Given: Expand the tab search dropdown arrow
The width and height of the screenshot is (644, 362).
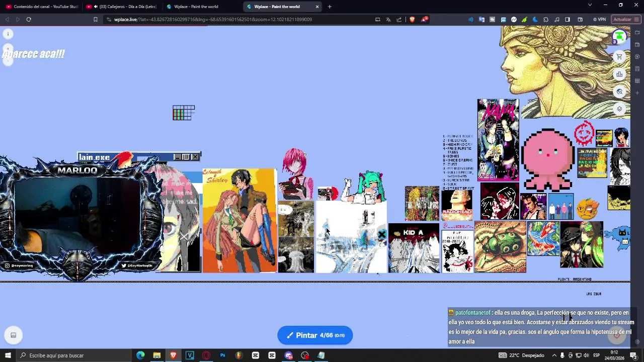Looking at the screenshot, I should coord(590,5).
